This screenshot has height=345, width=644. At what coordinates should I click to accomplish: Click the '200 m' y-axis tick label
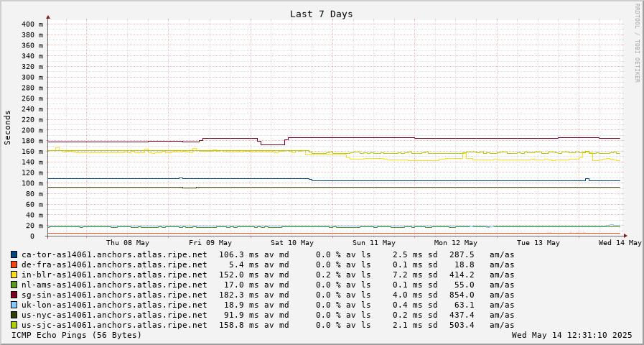(x=32, y=130)
